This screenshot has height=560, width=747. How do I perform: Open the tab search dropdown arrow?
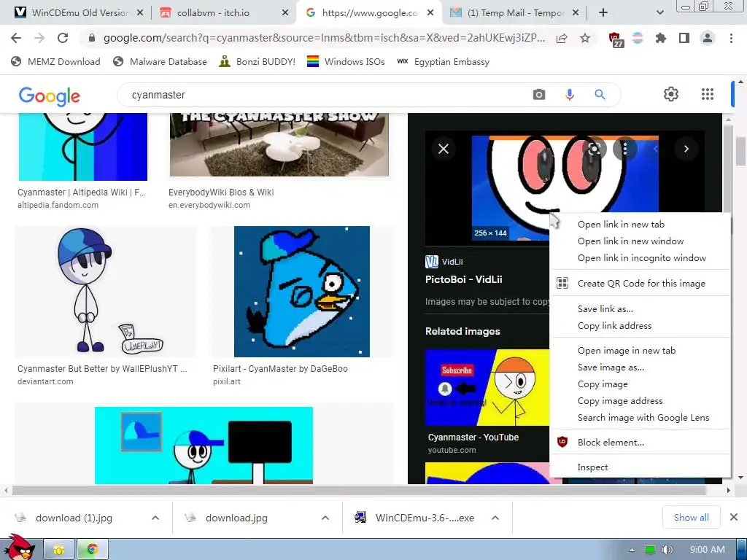pyautogui.click(x=659, y=13)
